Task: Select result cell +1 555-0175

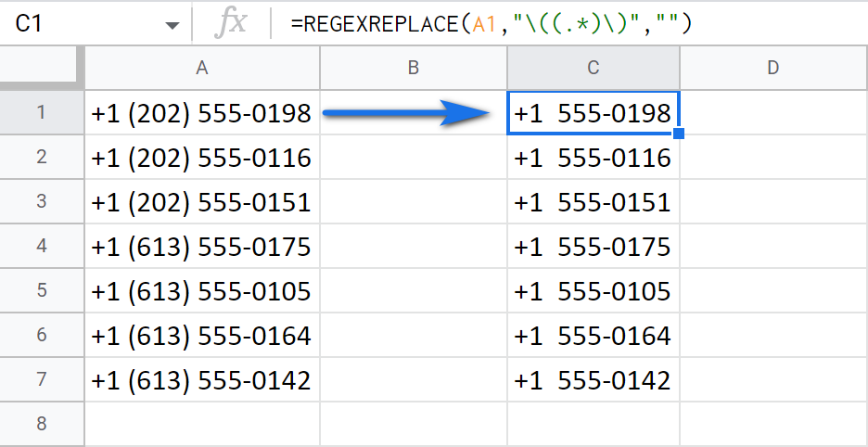Action: (594, 246)
